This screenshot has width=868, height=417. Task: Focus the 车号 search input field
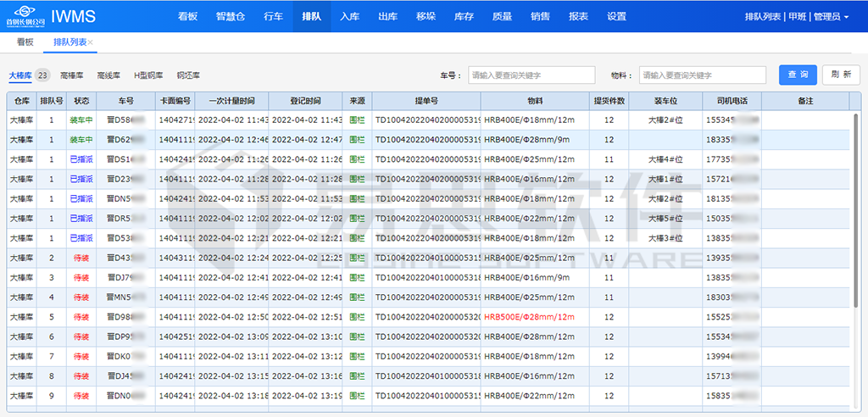click(x=531, y=75)
